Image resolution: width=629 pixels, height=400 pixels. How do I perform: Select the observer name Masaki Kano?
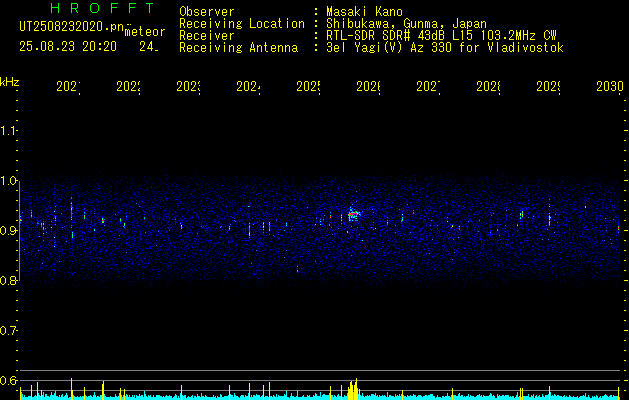364,12
